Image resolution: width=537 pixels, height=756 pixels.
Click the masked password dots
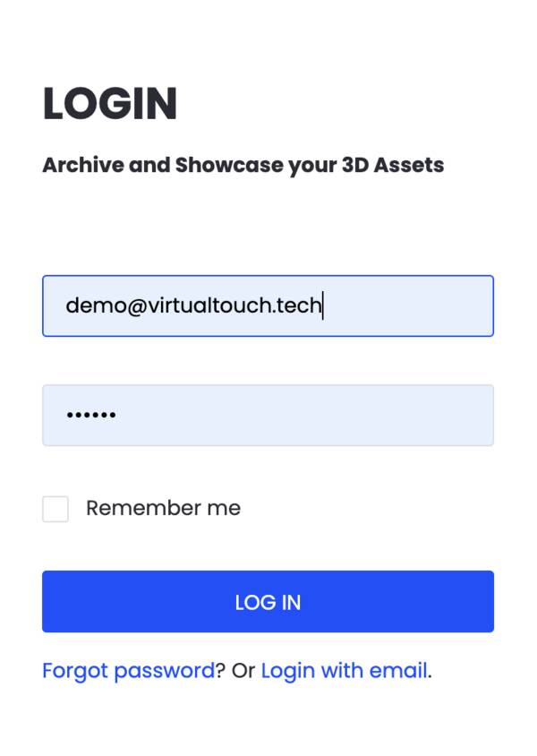tap(91, 415)
